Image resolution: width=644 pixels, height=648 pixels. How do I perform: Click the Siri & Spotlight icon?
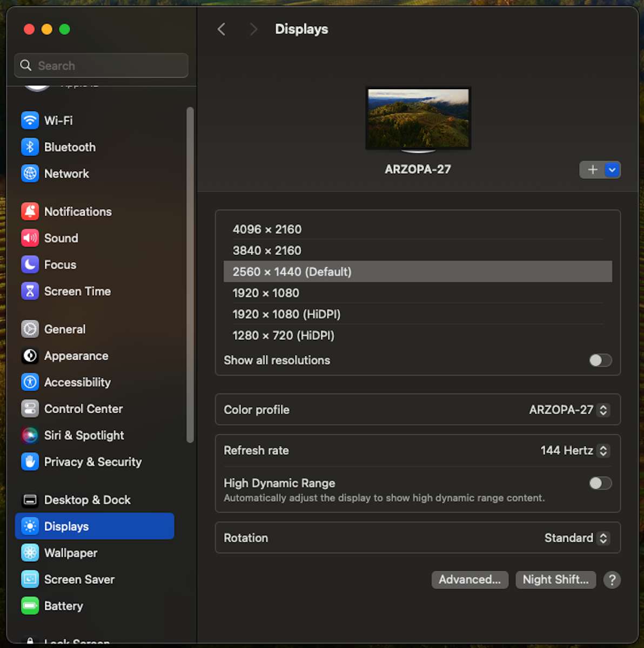pos(30,435)
